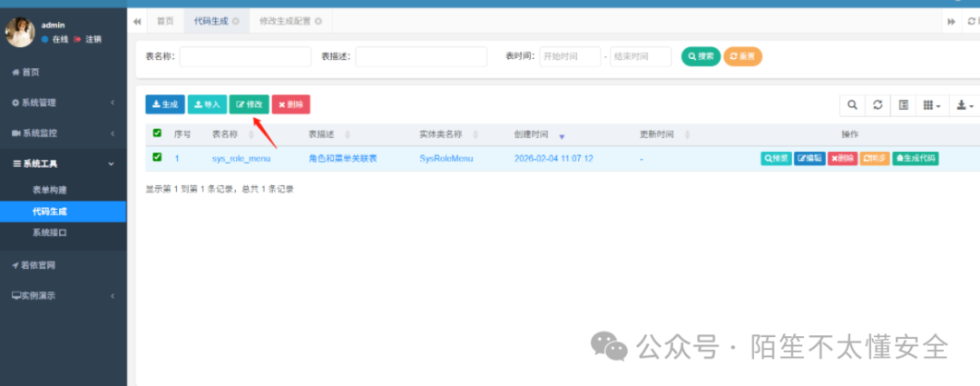Click the 在线 online status indicator
Screen dimensions: 980x386
coord(55,39)
